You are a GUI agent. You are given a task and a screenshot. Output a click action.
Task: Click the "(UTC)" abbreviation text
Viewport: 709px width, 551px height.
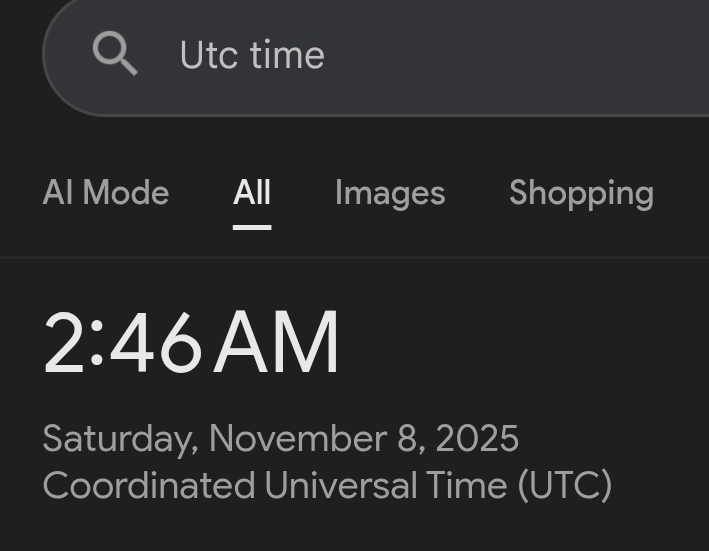pyautogui.click(x=564, y=486)
